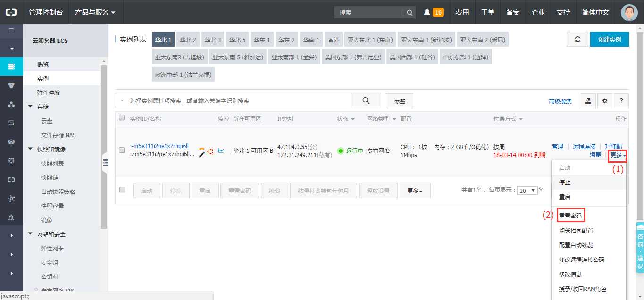Collapse the 快照和镜像 tree section

pyautogui.click(x=31, y=149)
